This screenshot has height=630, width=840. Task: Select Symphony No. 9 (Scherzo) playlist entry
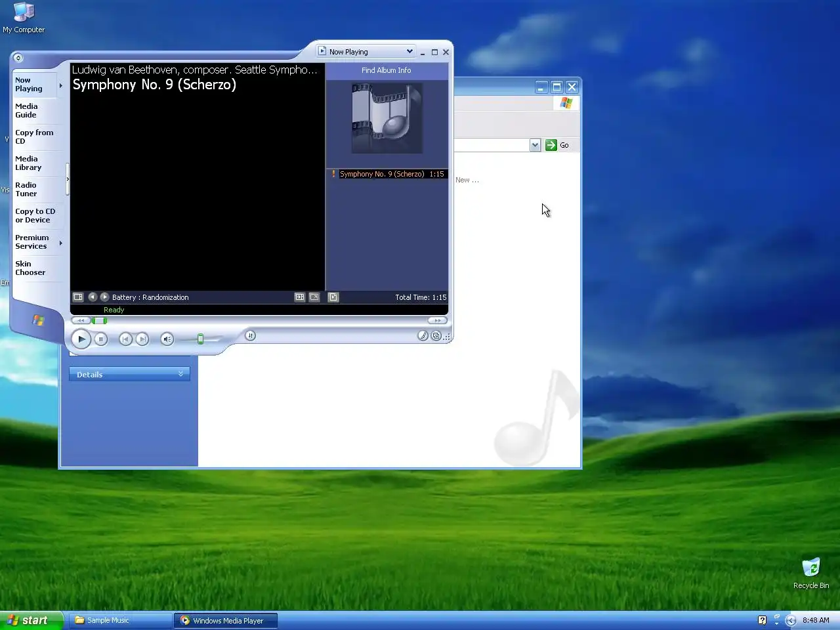(387, 174)
